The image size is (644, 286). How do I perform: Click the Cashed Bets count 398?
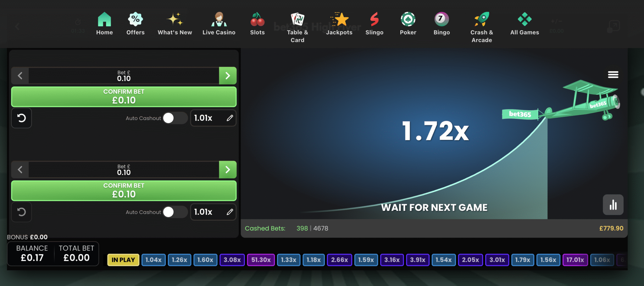pyautogui.click(x=302, y=228)
